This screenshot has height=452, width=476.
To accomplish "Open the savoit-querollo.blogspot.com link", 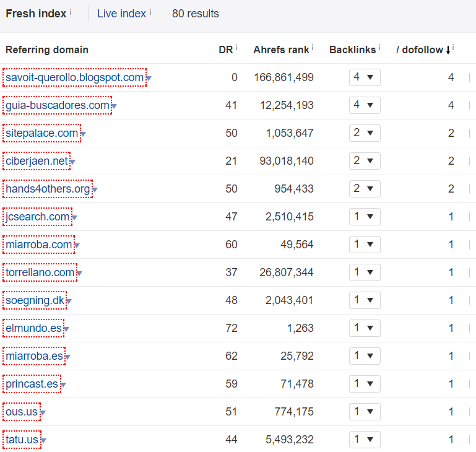I will tap(75, 77).
